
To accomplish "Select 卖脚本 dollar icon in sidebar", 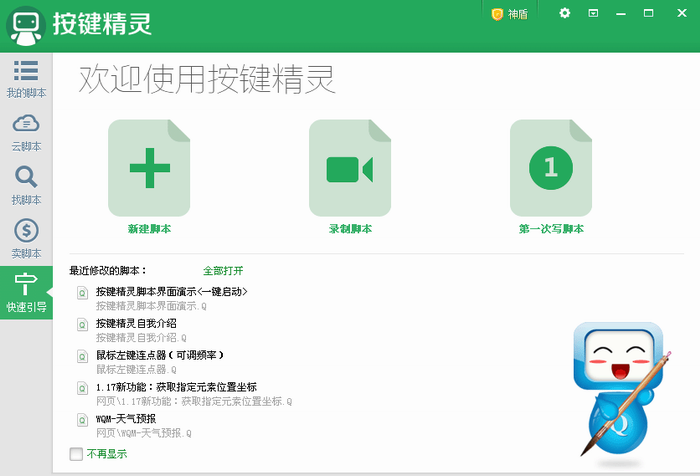I will (x=25, y=239).
